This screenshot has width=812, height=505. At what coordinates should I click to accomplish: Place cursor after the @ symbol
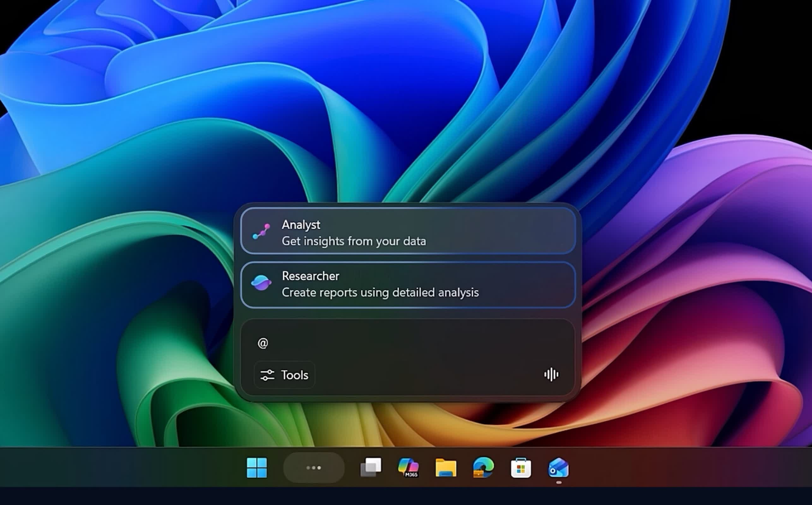point(271,343)
